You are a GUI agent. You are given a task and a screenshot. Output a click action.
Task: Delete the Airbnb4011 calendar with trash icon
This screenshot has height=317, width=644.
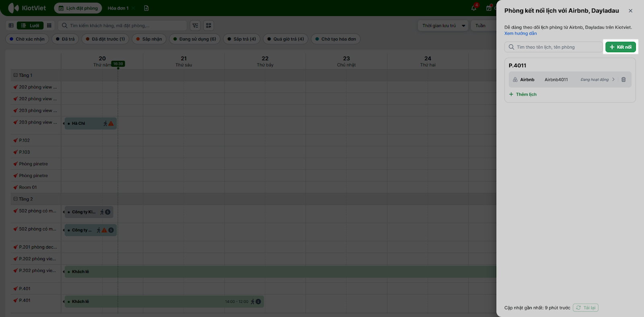[623, 80]
